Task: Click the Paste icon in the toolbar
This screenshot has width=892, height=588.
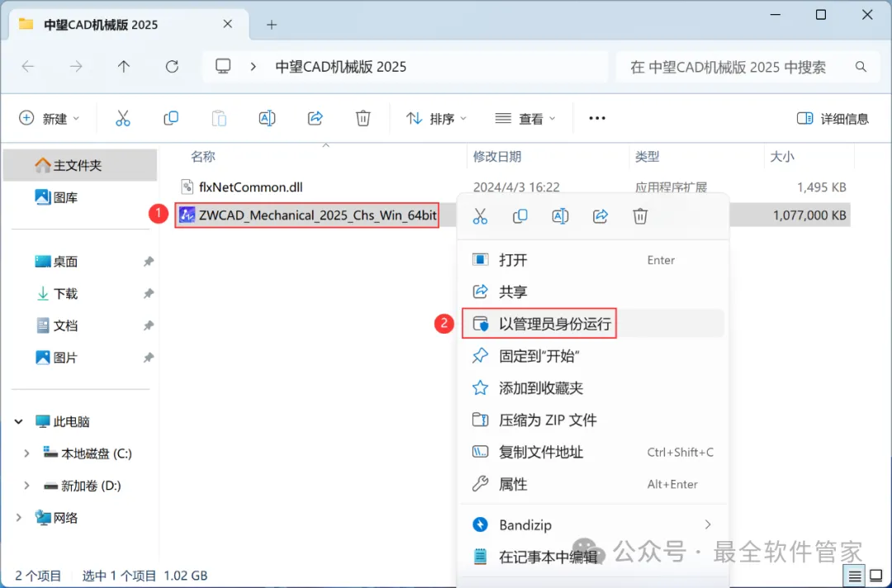Action: pos(219,118)
